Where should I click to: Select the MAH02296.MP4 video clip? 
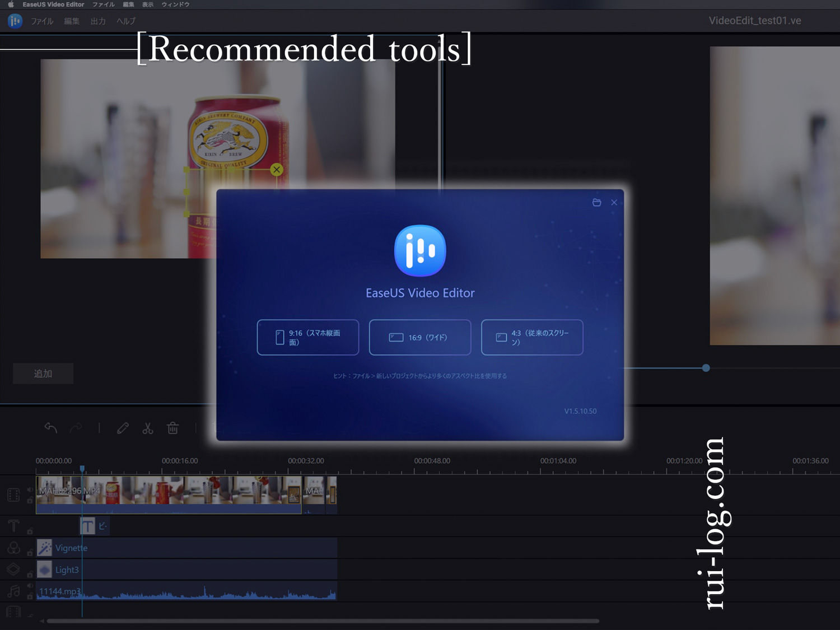click(169, 494)
